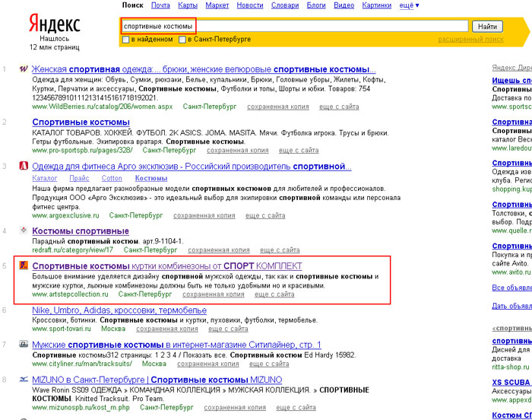Open cached copy of artstepcollection result
The image size is (532, 420).
point(214,294)
